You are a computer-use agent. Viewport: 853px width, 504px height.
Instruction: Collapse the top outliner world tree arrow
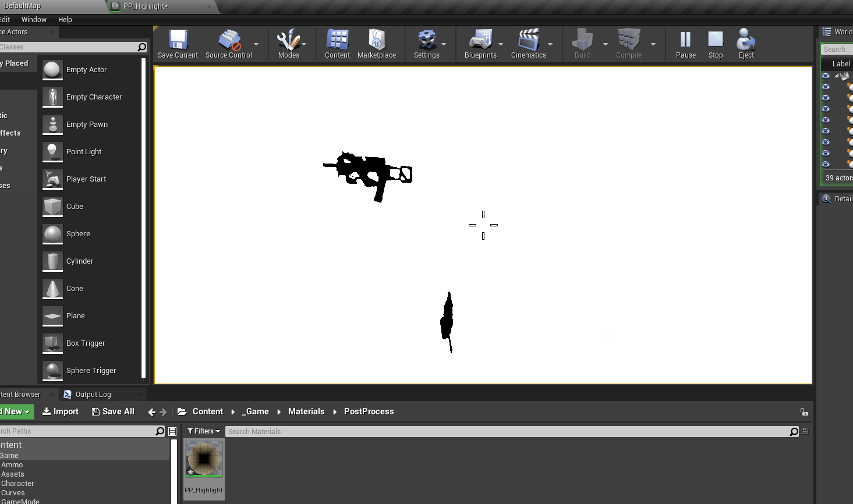tap(836, 76)
